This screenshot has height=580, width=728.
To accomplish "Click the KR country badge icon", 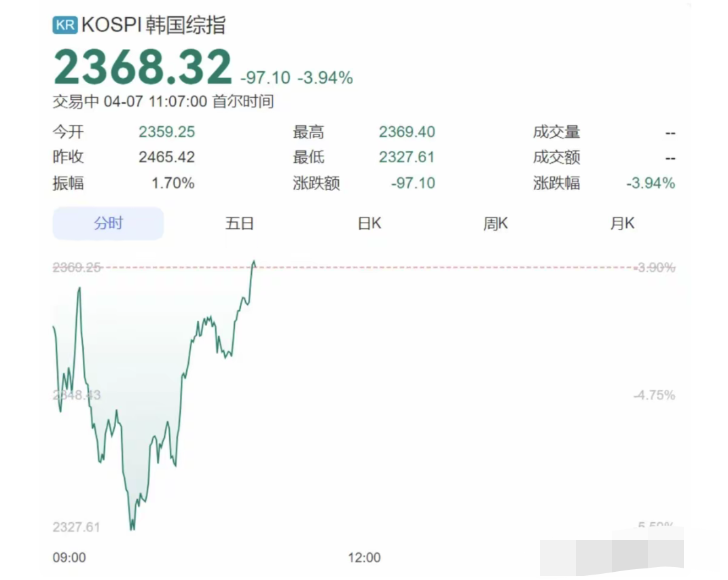I will (x=65, y=25).
